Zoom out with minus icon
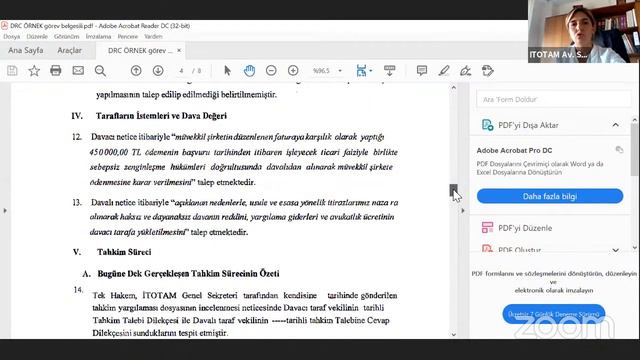 point(271,71)
